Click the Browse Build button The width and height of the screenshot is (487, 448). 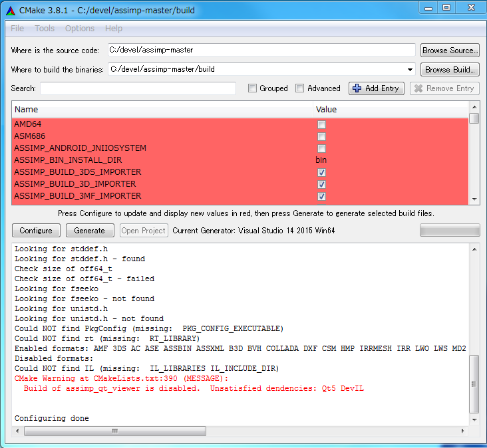coord(450,70)
